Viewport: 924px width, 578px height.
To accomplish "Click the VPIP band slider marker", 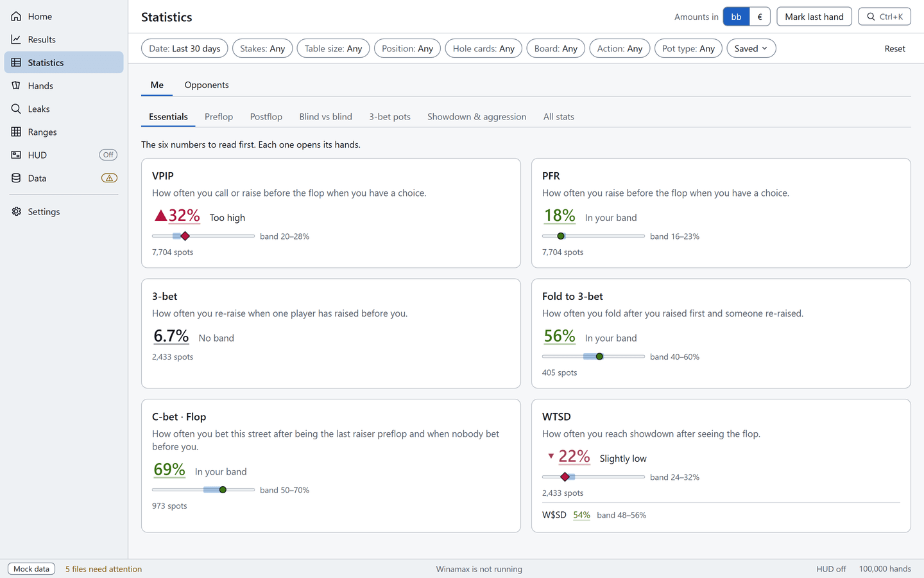I will [x=185, y=236].
